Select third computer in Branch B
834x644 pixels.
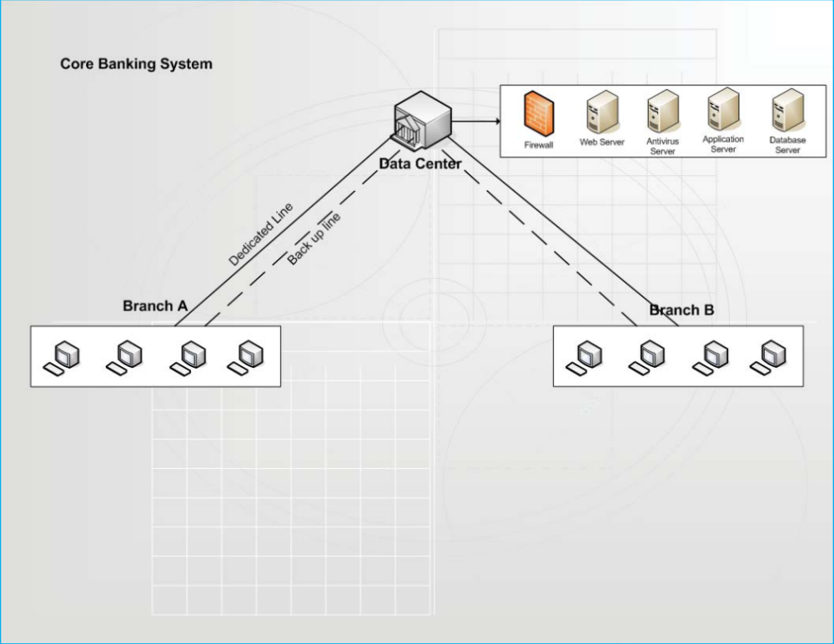point(711,358)
